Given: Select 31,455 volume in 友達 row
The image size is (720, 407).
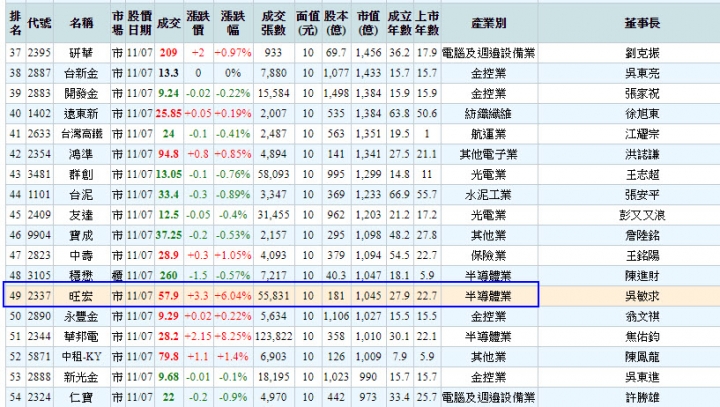Looking at the screenshot, I should [273, 215].
